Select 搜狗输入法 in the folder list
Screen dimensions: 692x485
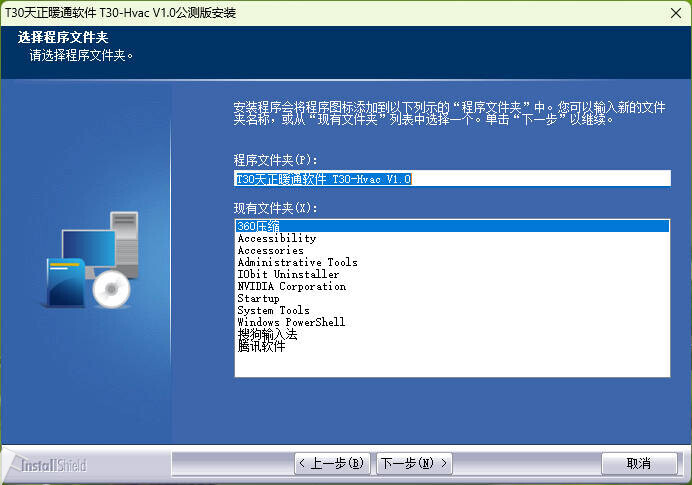pos(267,335)
